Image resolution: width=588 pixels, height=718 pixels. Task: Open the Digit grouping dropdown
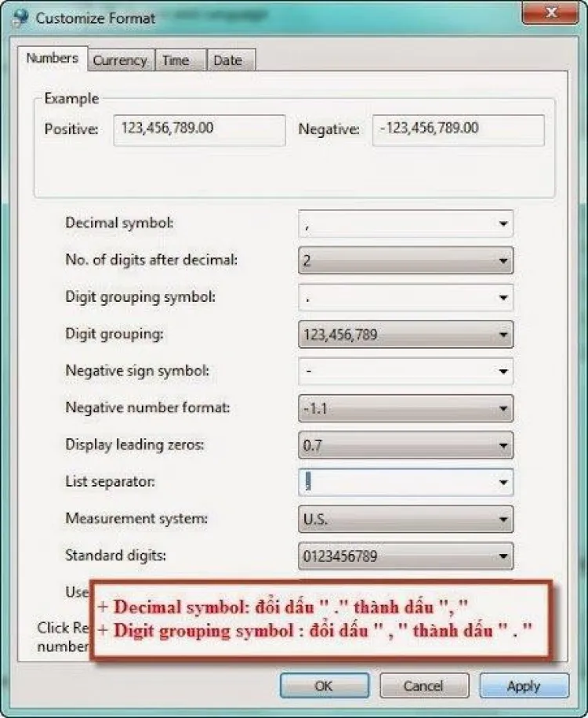pos(503,335)
